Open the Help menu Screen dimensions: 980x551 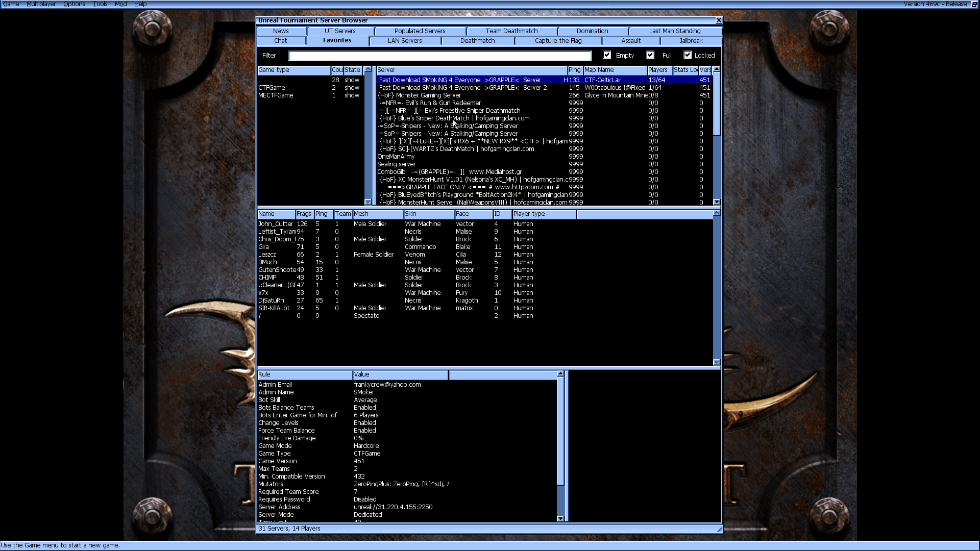click(140, 4)
